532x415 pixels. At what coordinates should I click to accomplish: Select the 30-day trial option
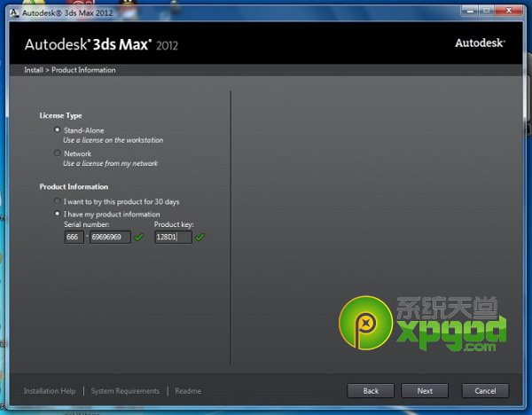[58, 202]
